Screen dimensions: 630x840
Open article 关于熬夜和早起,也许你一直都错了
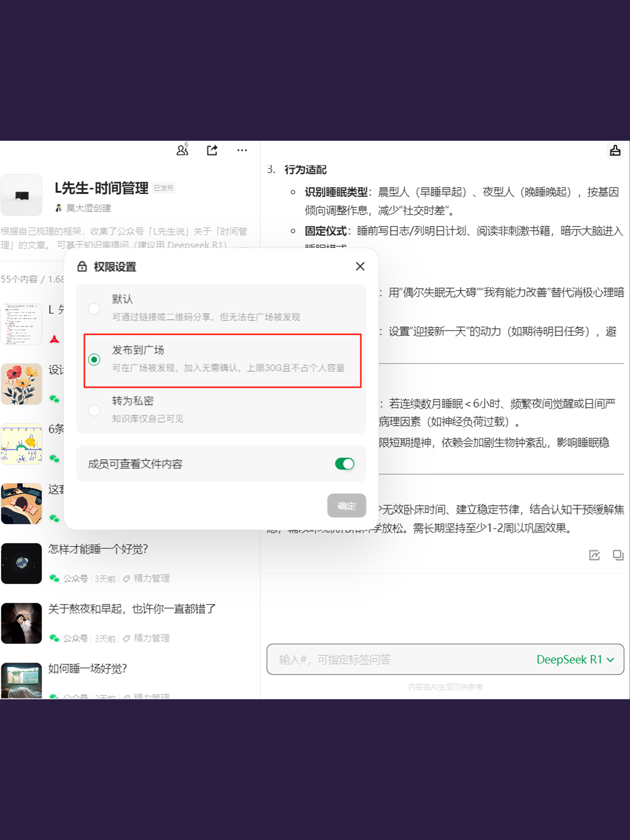[x=132, y=609]
